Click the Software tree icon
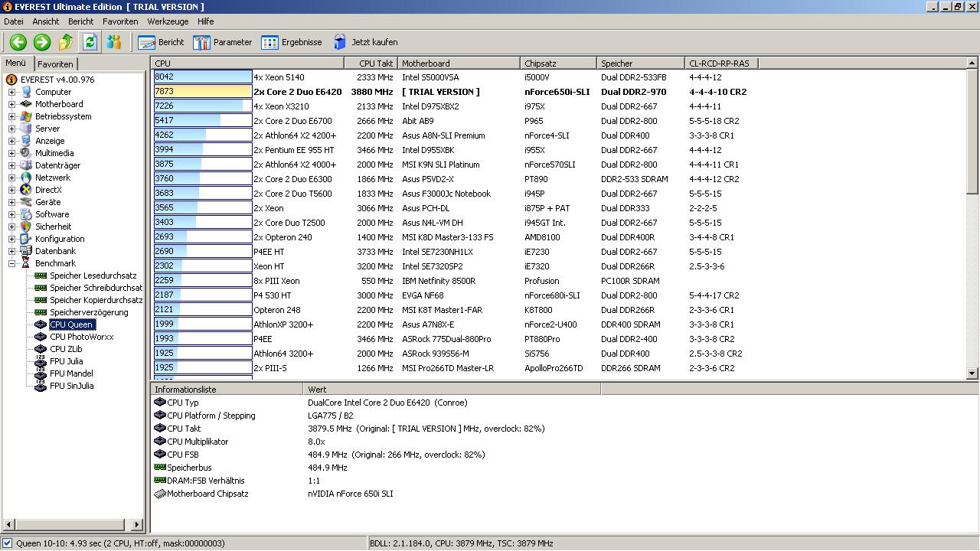Viewport: 980px width, 551px height. (27, 214)
